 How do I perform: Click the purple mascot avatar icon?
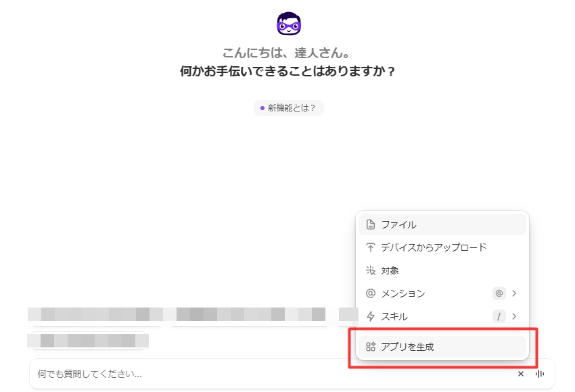289,24
